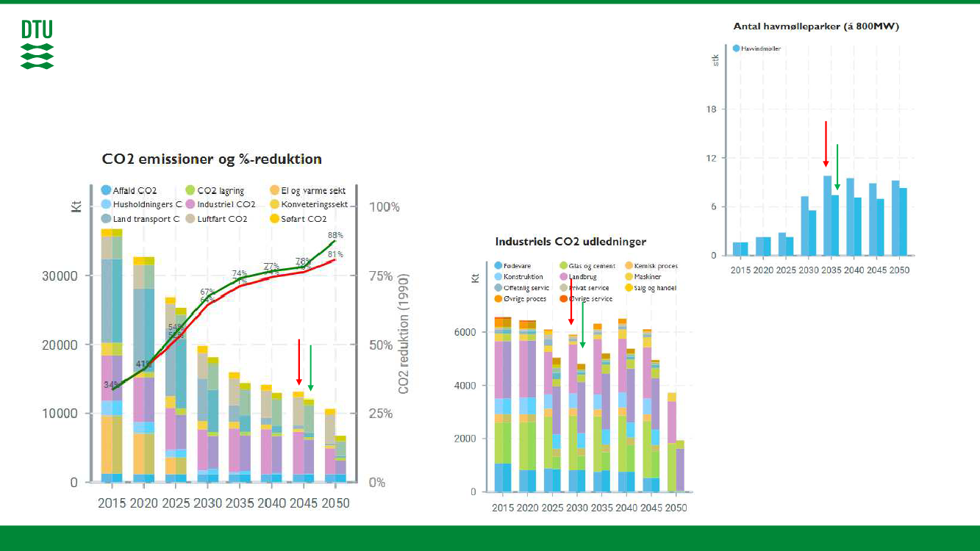Toggle the El og varme sektor legend entry
This screenshot has width=980, height=551.
[307, 190]
